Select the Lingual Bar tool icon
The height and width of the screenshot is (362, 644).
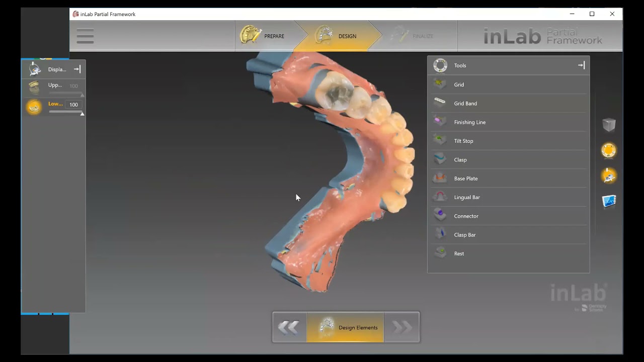[x=440, y=197]
